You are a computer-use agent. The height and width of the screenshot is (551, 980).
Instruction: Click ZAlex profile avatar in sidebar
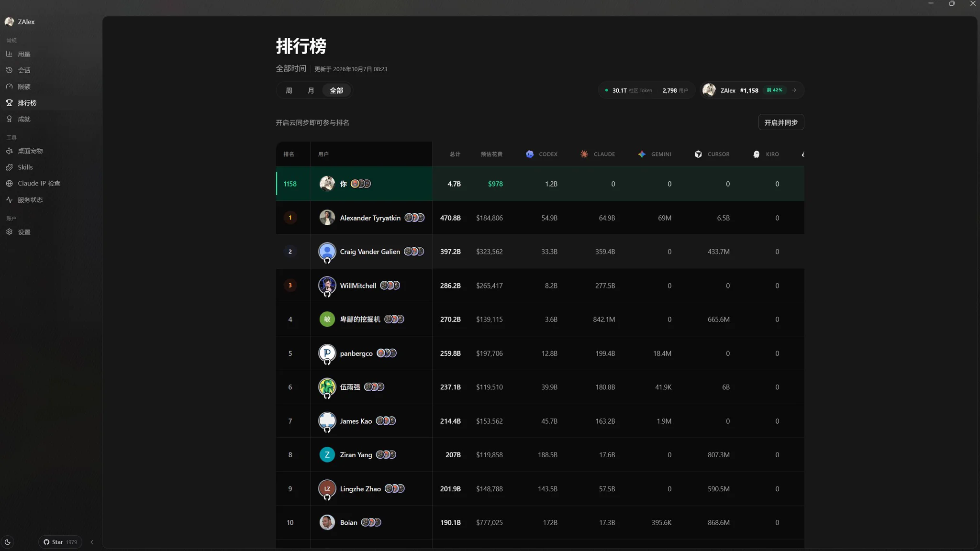[9, 22]
